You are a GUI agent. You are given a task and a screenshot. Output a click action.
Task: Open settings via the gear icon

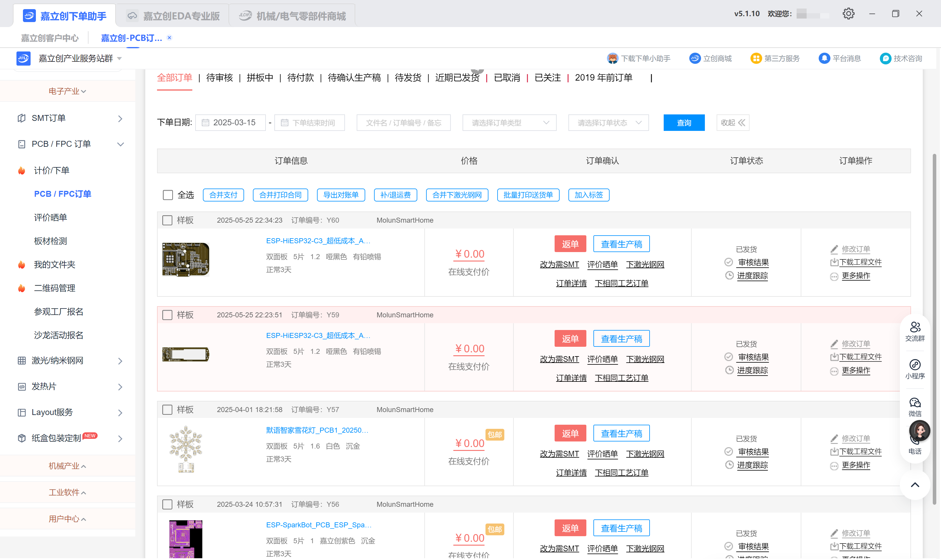[848, 14]
